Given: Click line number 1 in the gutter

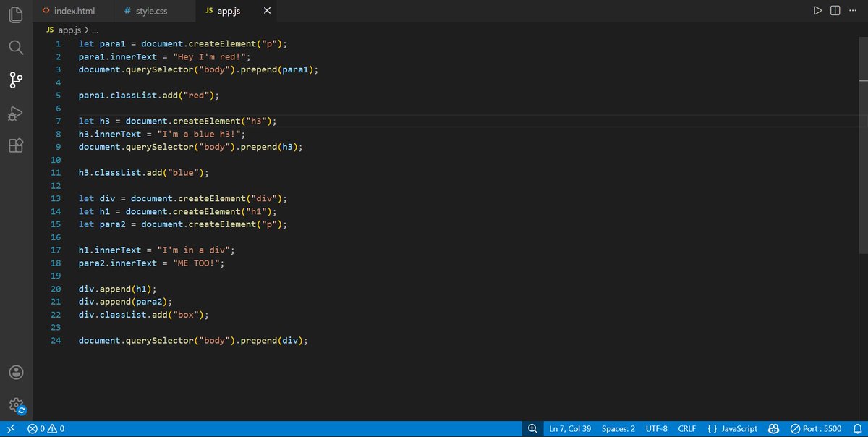Looking at the screenshot, I should (x=57, y=43).
